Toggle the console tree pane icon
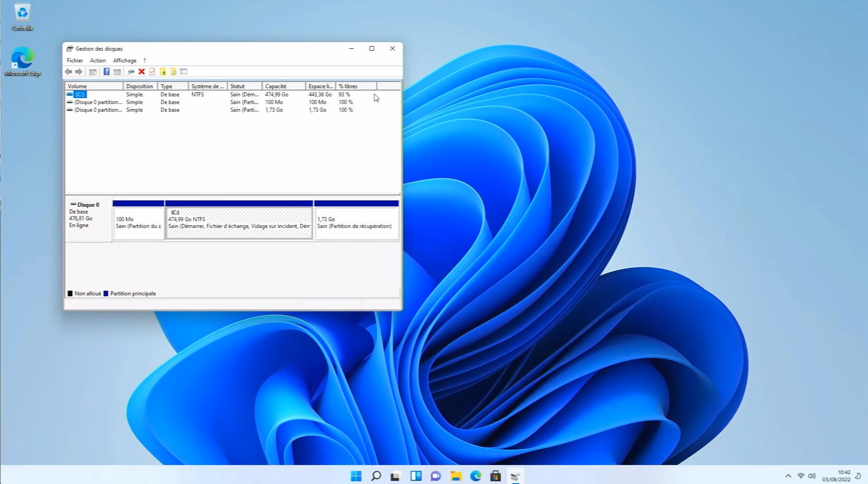The height and width of the screenshot is (484, 868). (93, 71)
